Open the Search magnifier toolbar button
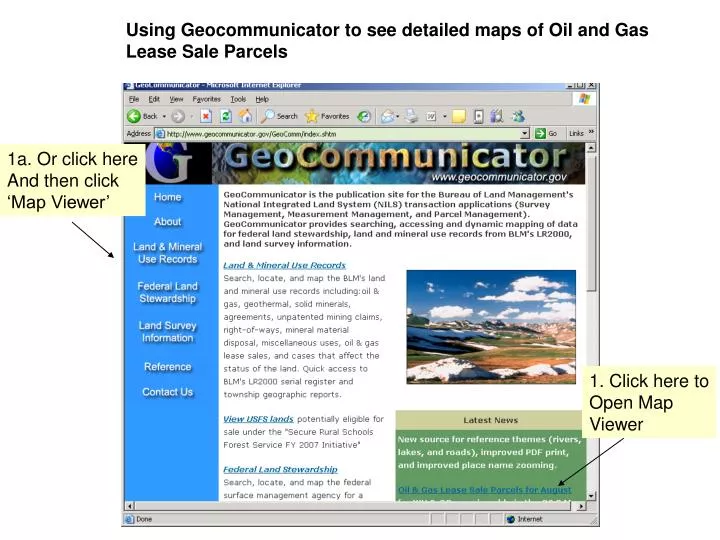The width and height of the screenshot is (720, 540). tap(279, 117)
